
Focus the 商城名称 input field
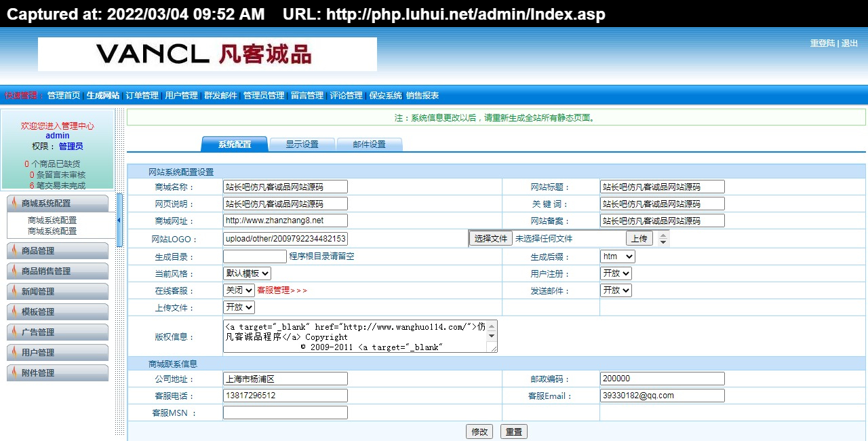pyautogui.click(x=285, y=187)
